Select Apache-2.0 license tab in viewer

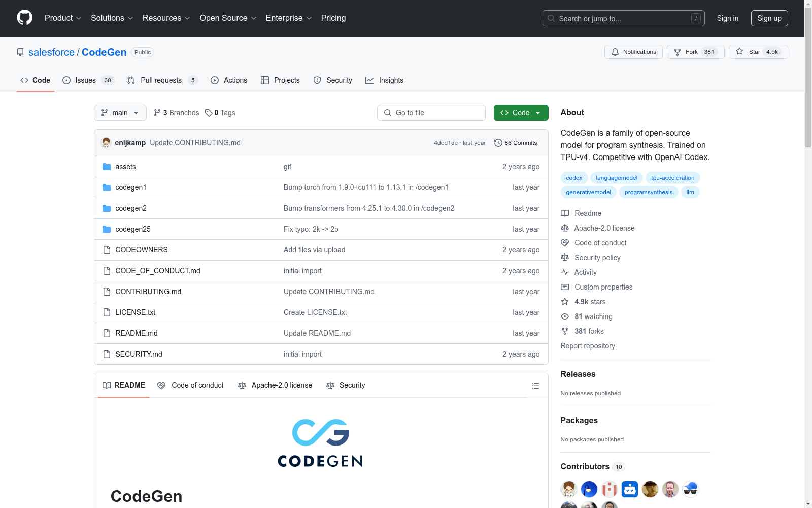(x=275, y=385)
